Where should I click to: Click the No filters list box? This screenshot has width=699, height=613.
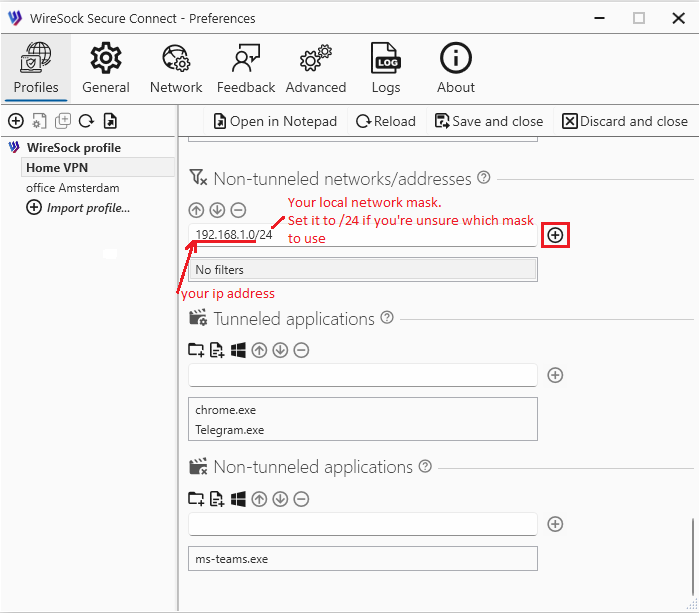coord(362,270)
